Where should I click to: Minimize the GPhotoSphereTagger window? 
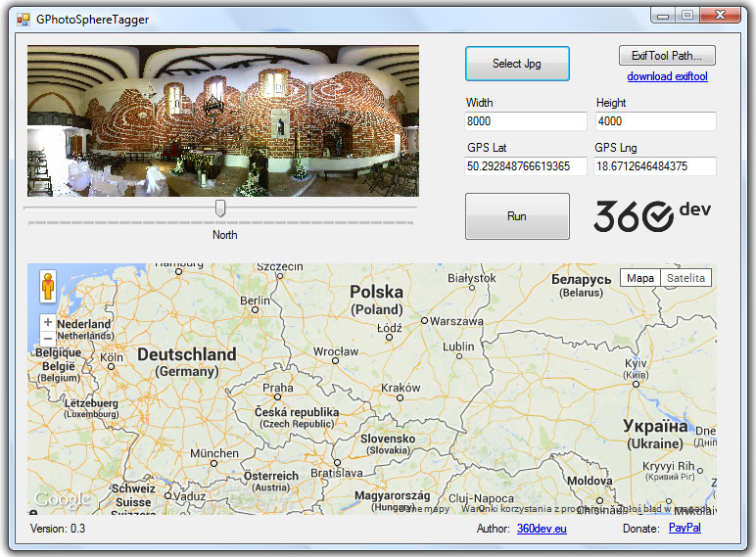663,16
